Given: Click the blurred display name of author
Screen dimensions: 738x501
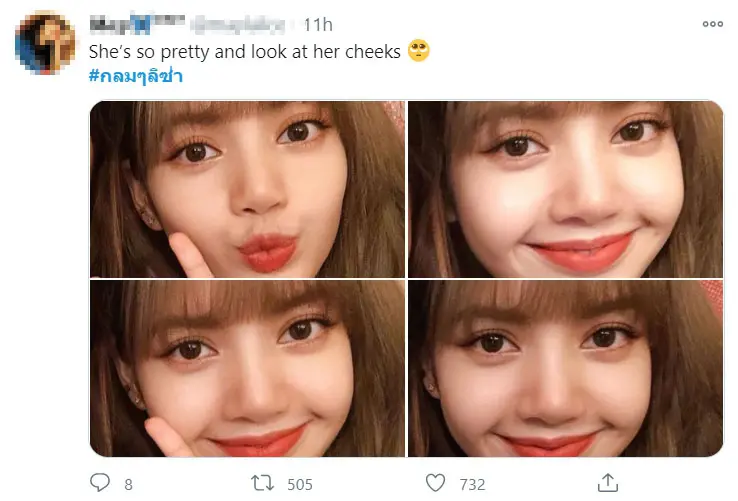Looking at the screenshot, I should 122,22.
